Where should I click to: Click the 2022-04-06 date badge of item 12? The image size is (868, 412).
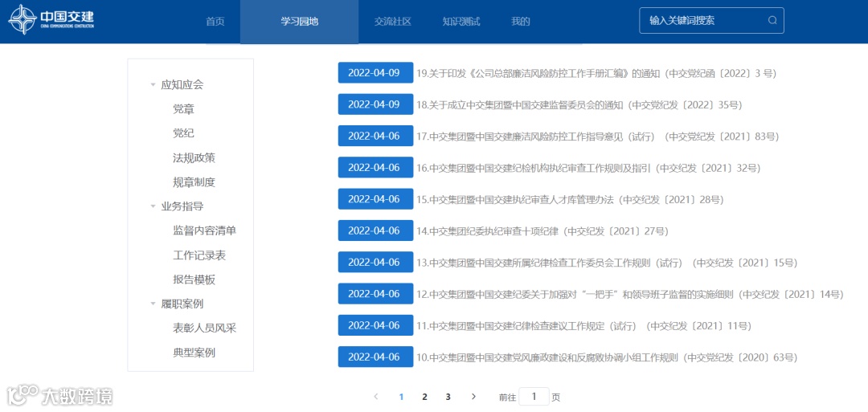375,294
